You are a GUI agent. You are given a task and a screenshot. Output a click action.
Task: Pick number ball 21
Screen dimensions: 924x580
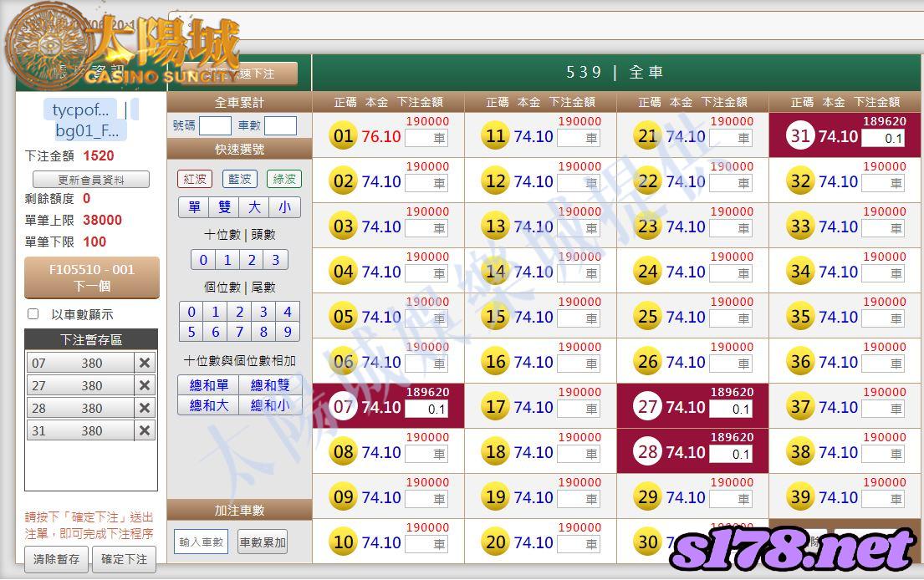click(647, 135)
